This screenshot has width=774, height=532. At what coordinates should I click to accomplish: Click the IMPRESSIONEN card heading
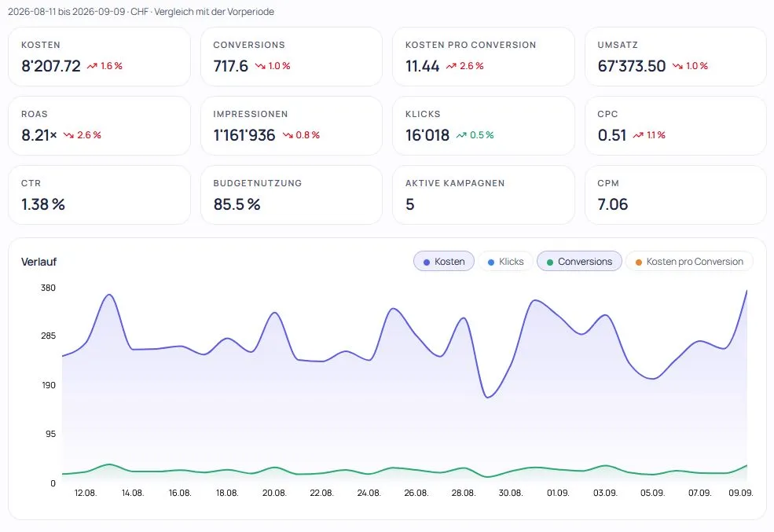pyautogui.click(x=250, y=114)
